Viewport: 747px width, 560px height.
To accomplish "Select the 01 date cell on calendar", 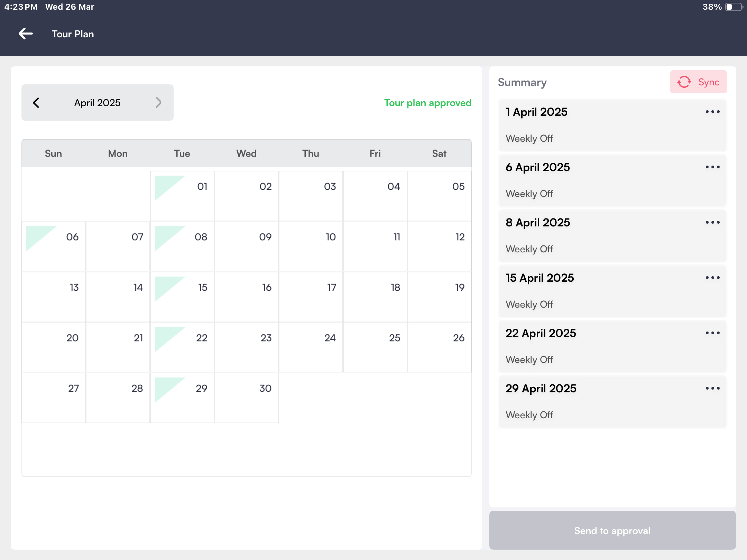I will point(182,196).
